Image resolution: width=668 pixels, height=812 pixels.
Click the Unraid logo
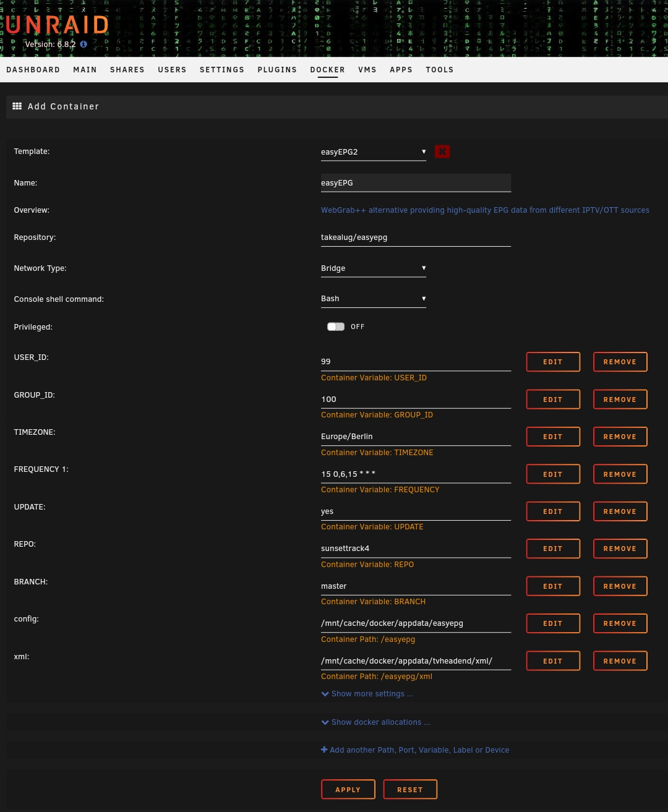tap(57, 25)
